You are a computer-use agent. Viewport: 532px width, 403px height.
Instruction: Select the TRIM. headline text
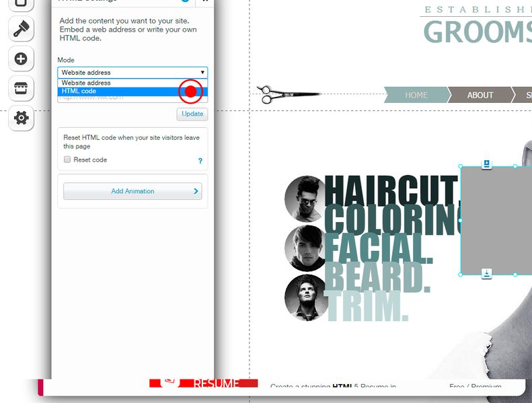click(x=368, y=306)
